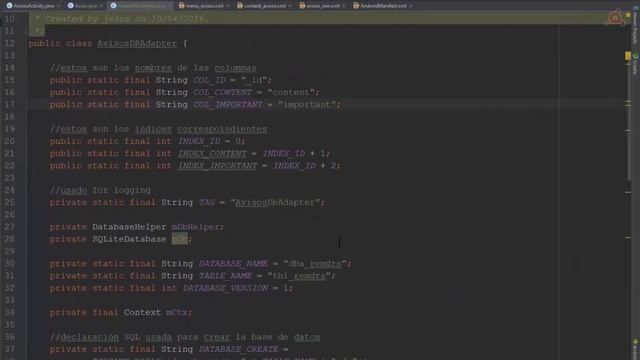
Task: Click the DATABASE_VERSION constant
Action: (225, 288)
